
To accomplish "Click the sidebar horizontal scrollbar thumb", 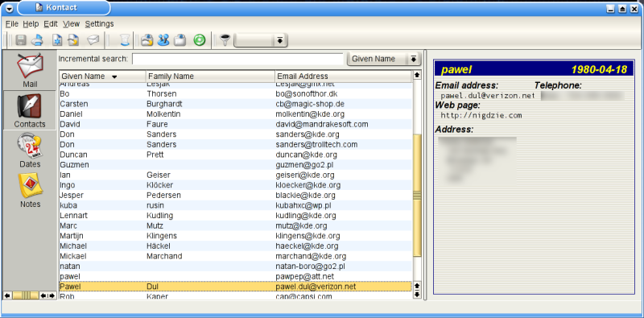I will tap(26, 295).
